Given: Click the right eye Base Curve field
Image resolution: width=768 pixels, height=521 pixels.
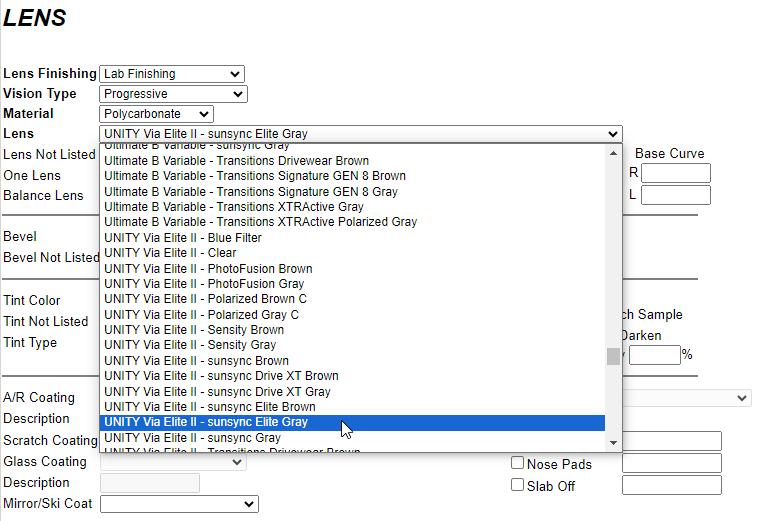Looking at the screenshot, I should [675, 174].
